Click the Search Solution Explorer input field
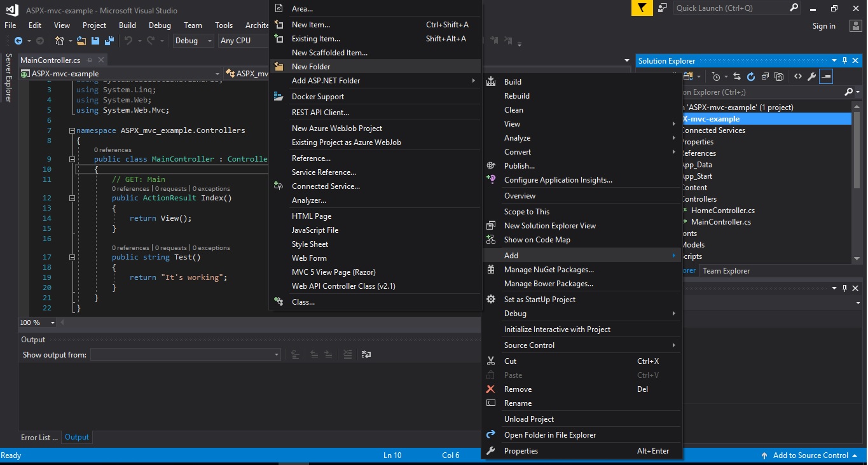The width and height of the screenshot is (868, 465). coord(763,92)
